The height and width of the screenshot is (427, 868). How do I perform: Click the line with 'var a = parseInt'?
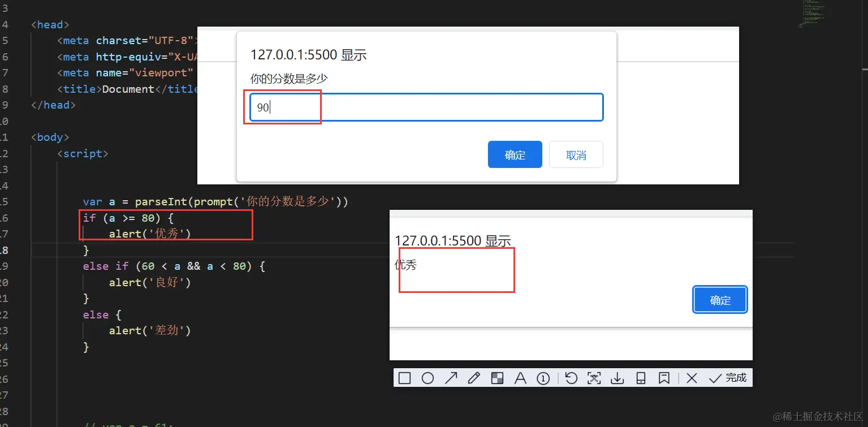pos(215,202)
